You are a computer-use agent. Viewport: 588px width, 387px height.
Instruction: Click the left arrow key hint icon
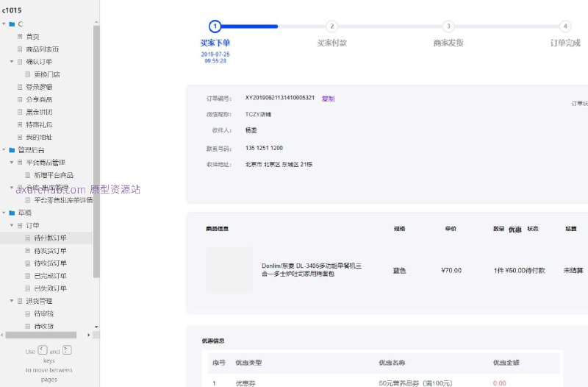[43, 350]
